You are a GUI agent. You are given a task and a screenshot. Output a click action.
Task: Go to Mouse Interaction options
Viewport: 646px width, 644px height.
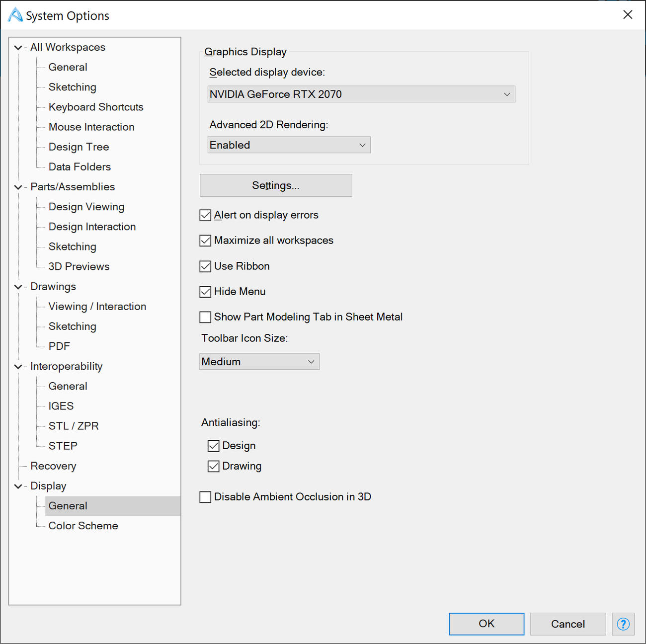[x=91, y=127]
